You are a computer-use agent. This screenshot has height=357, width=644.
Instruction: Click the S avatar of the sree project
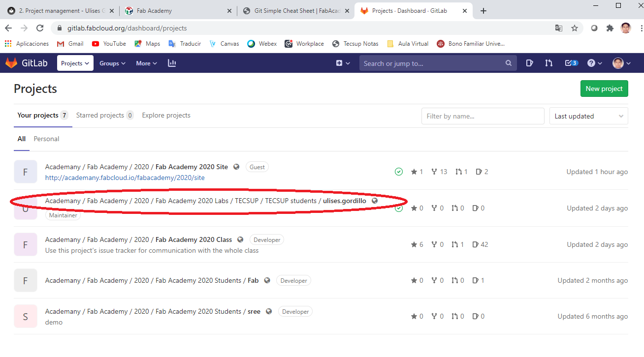click(26, 316)
